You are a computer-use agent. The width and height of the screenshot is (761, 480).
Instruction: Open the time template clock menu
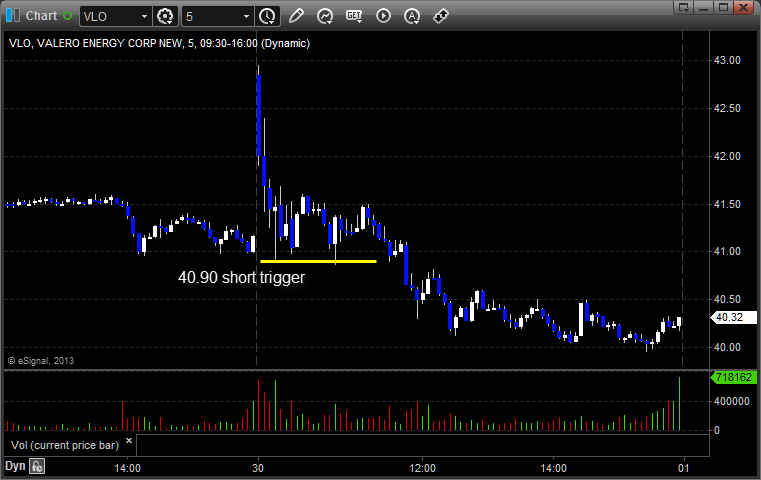pyautogui.click(x=267, y=17)
